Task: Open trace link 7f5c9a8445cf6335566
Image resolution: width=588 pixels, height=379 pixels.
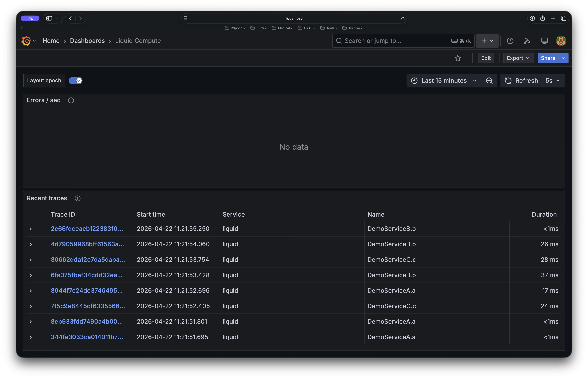Action: click(x=88, y=306)
